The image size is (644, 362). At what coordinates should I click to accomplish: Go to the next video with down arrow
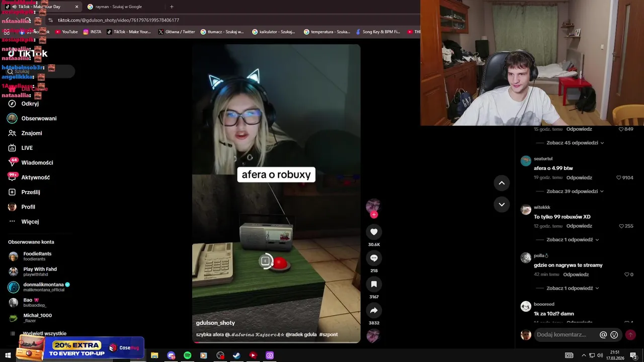point(502,204)
